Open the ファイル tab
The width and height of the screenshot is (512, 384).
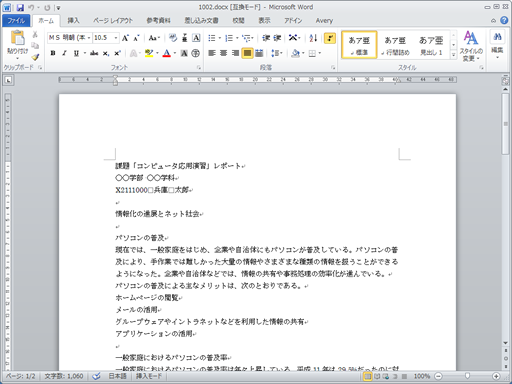(x=16, y=21)
